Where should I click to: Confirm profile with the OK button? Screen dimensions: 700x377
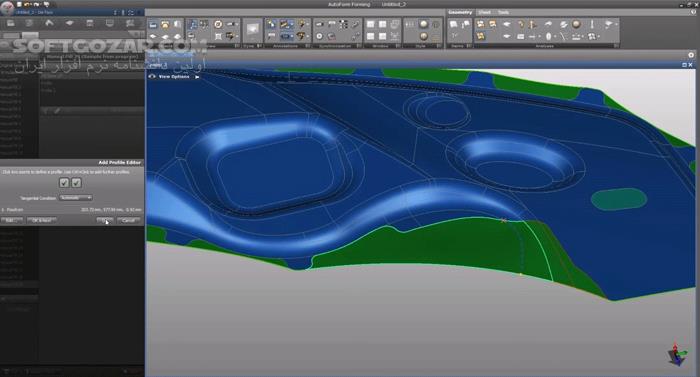click(x=105, y=220)
